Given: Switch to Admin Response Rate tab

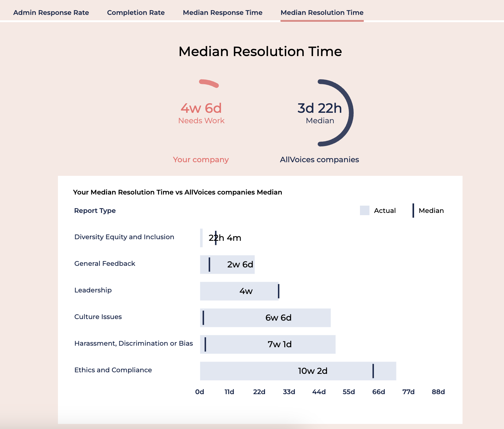Looking at the screenshot, I should click(x=51, y=13).
